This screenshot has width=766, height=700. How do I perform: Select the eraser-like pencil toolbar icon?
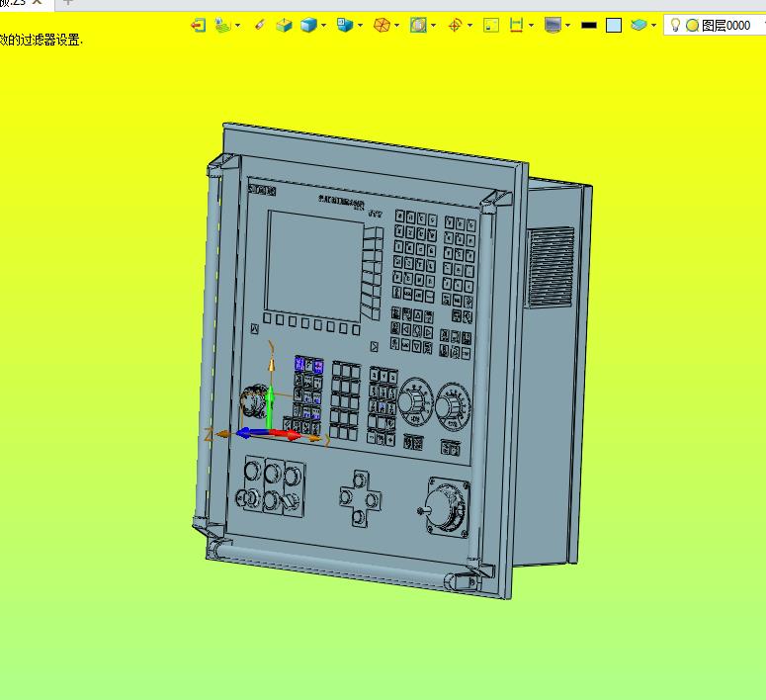click(x=260, y=25)
